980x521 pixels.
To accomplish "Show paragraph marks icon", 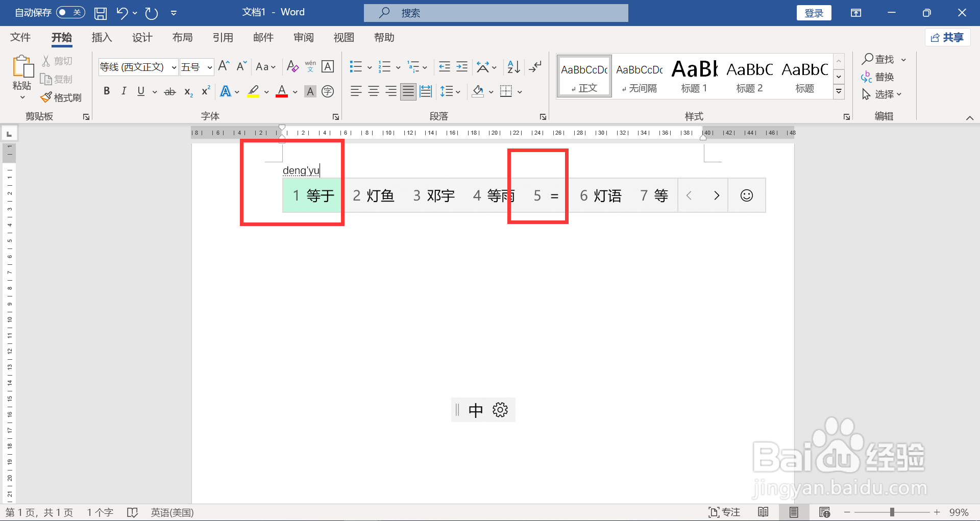I will (535, 66).
